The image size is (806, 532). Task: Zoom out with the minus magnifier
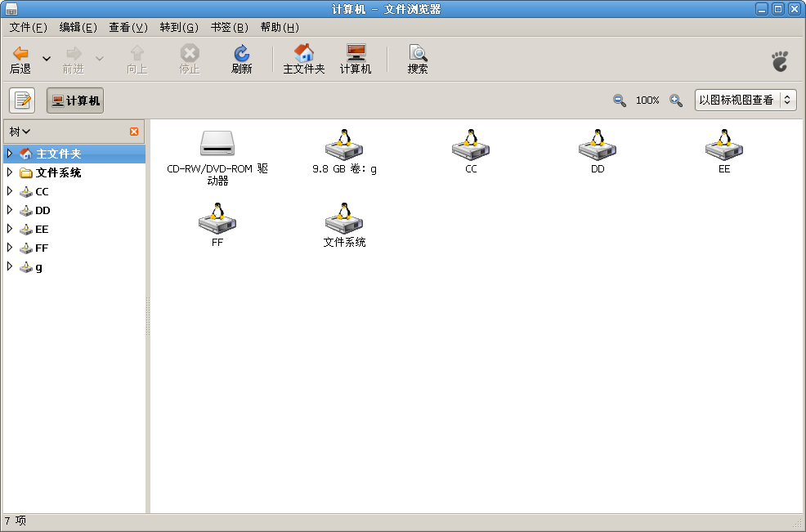point(620,101)
